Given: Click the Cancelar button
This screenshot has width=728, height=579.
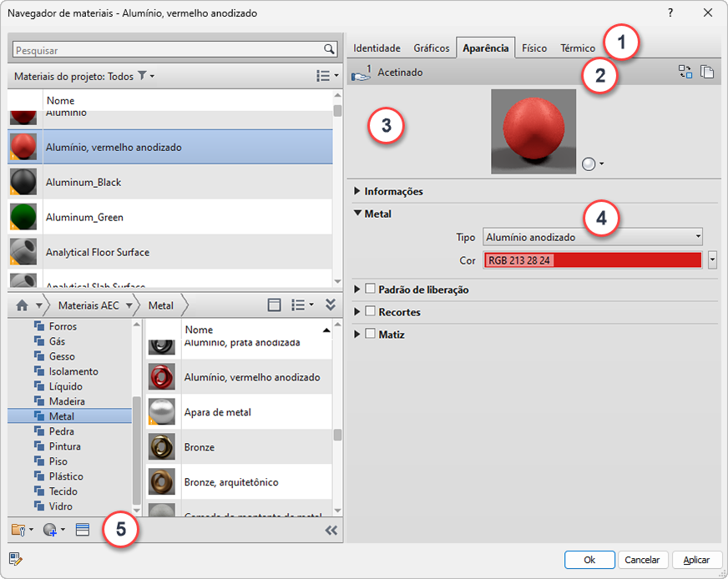Looking at the screenshot, I should [642, 560].
